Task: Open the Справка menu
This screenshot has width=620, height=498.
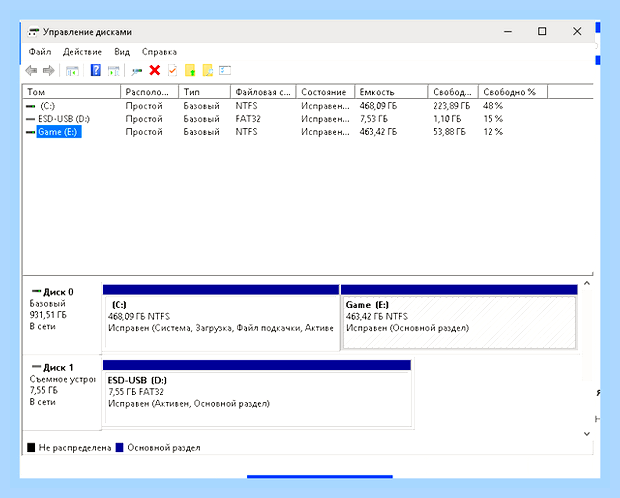Action: 159,52
